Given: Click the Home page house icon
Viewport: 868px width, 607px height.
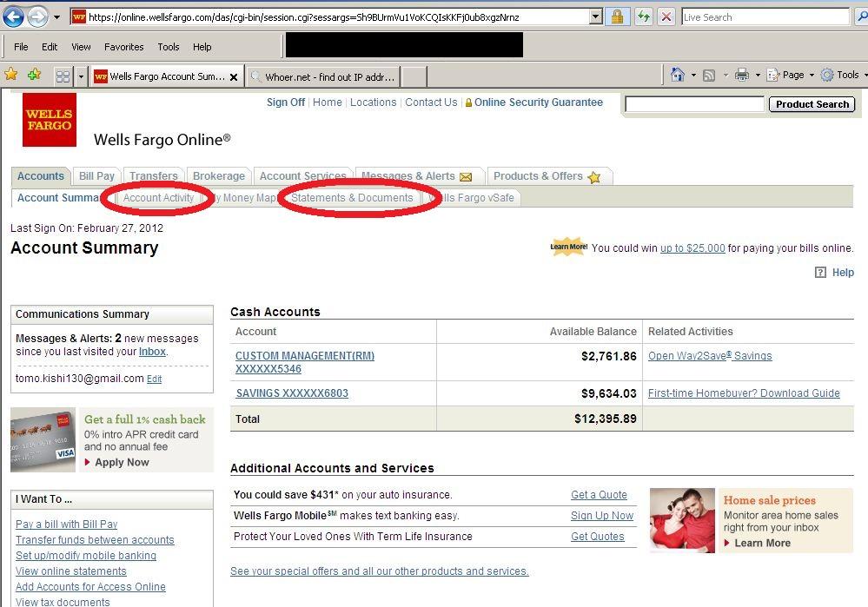Looking at the screenshot, I should tap(677, 75).
